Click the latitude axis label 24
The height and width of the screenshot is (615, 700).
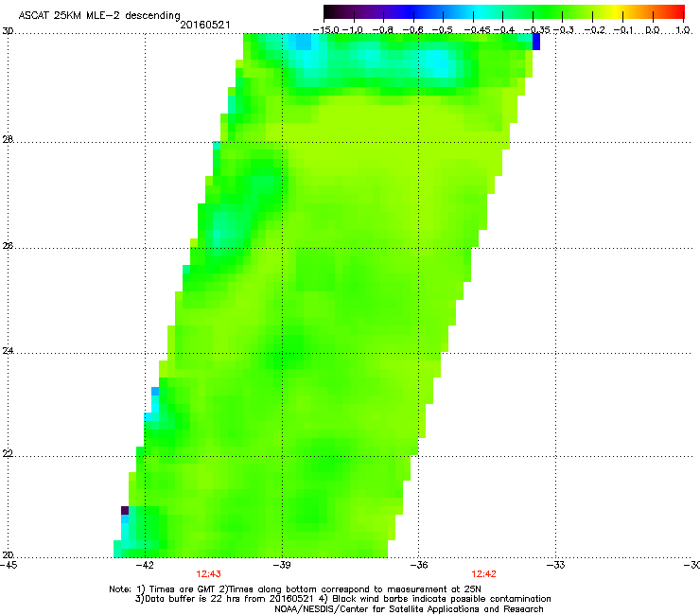8,351
